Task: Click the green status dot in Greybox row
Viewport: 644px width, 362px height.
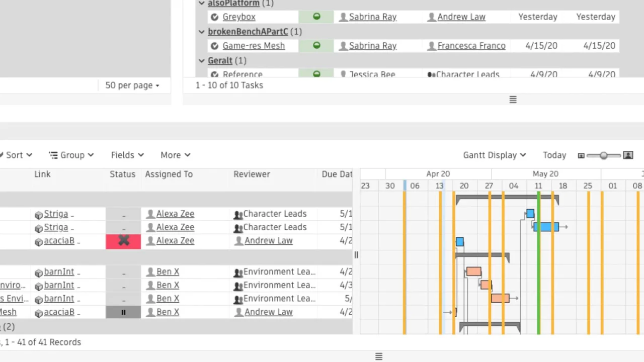Action: pyautogui.click(x=316, y=17)
